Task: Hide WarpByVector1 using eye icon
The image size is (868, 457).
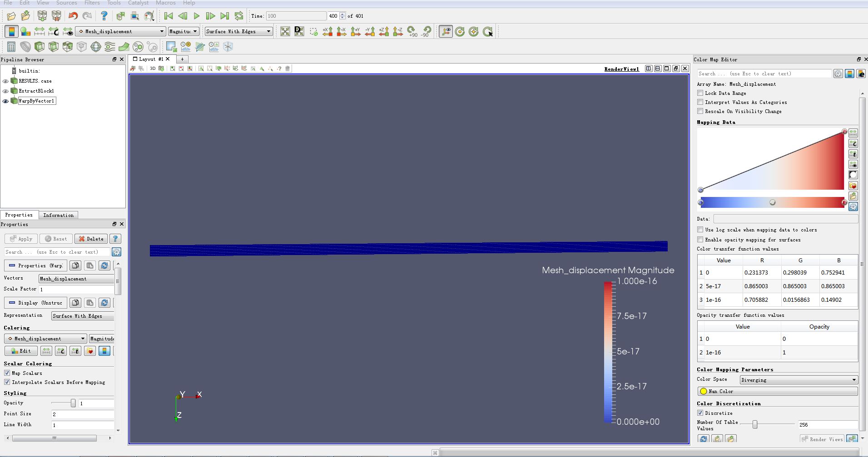Action: coord(5,101)
